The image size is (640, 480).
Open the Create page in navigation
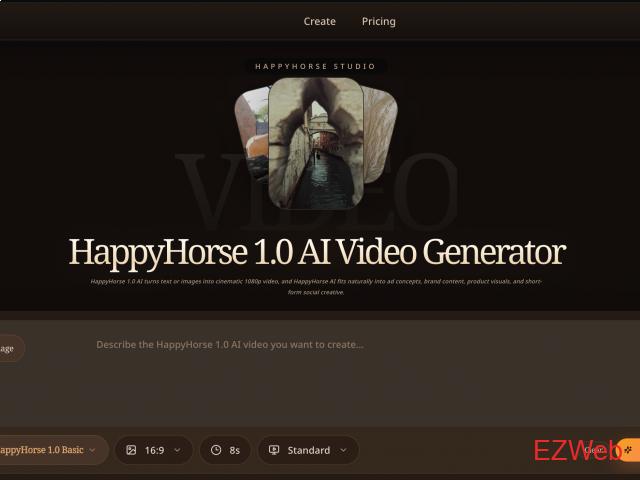[x=319, y=21]
